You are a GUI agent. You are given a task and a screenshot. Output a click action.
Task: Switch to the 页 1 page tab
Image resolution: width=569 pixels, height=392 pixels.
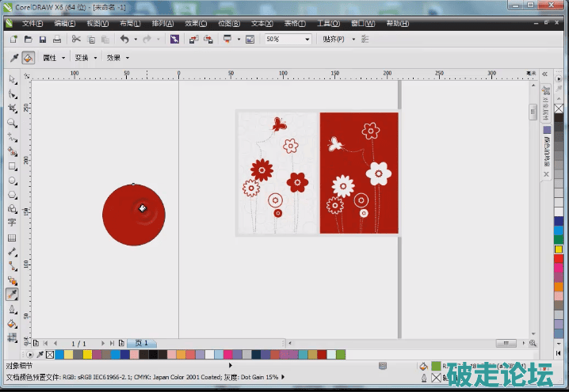[x=141, y=344]
